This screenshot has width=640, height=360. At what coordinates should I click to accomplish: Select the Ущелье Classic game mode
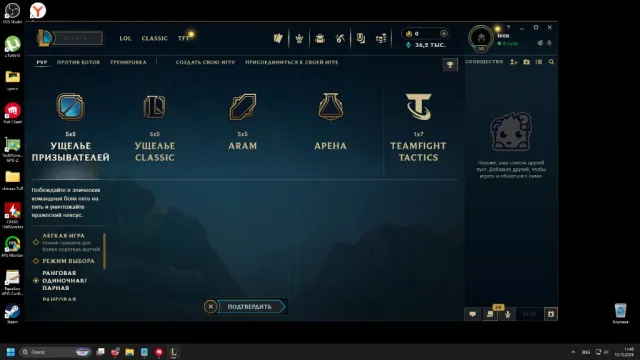[x=155, y=127]
